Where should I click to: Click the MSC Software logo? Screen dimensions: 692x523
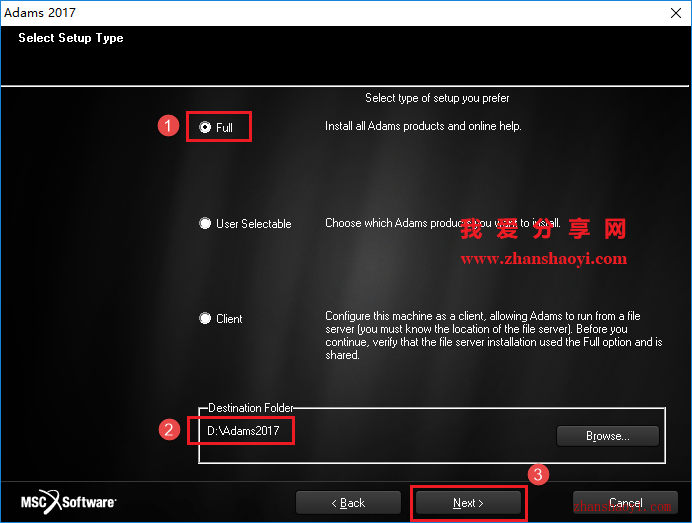68,502
